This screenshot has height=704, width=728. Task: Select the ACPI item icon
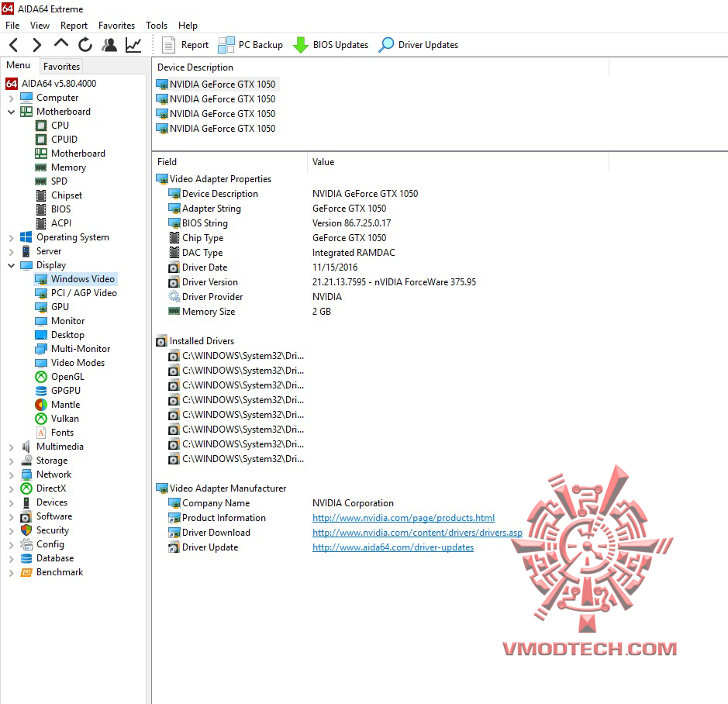click(x=41, y=223)
